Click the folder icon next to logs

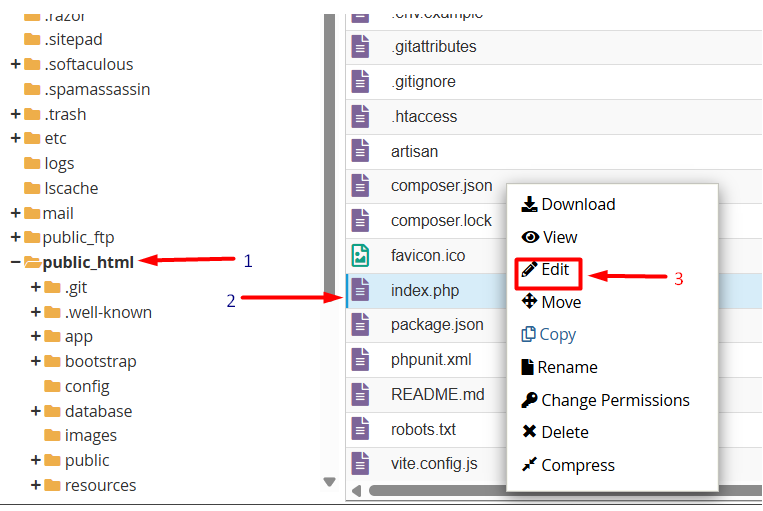click(32, 163)
